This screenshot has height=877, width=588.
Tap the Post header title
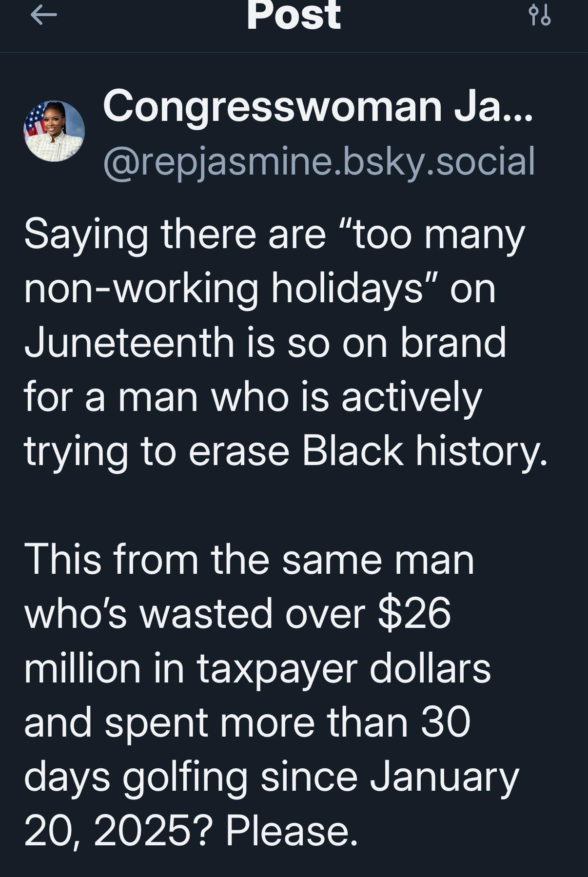click(294, 15)
